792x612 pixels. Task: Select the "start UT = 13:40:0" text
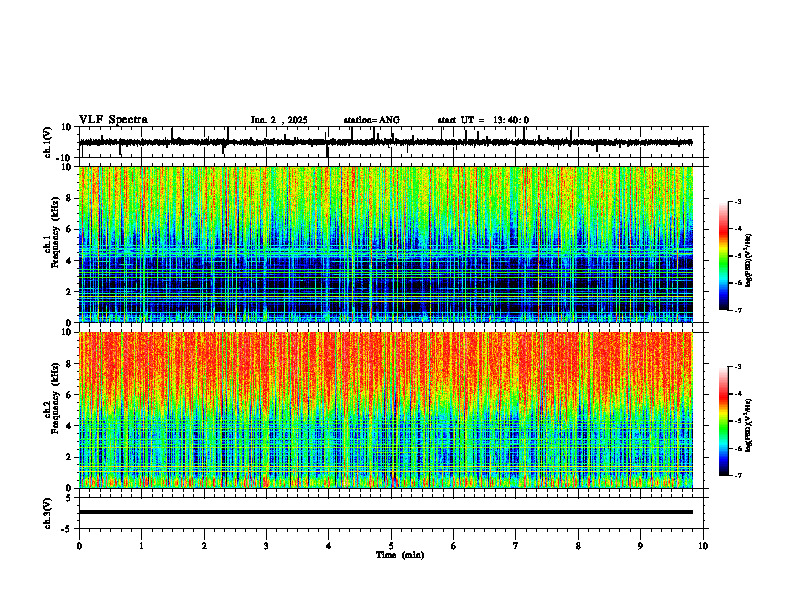coord(483,120)
